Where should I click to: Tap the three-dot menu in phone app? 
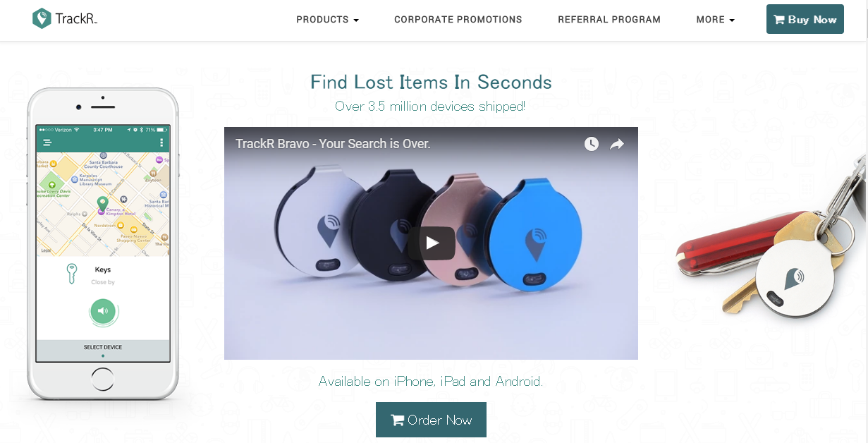(x=161, y=142)
